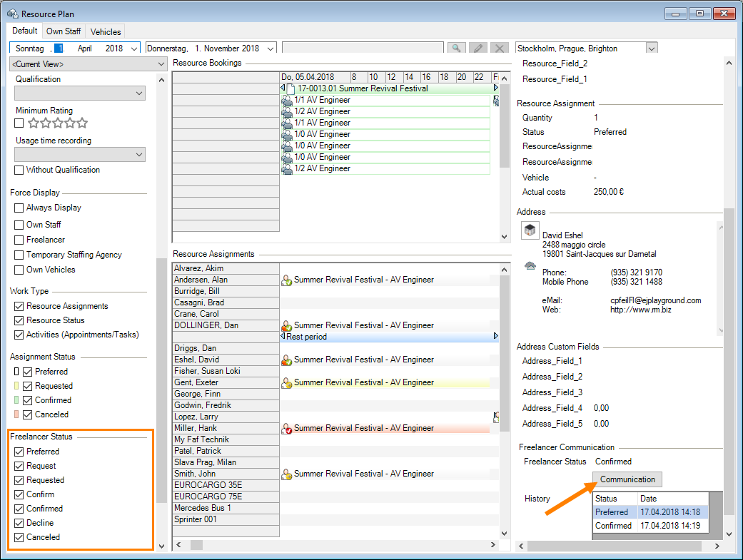This screenshot has width=743, height=560.
Task: Enable the Freelancer force display checkbox
Action: (x=19, y=240)
